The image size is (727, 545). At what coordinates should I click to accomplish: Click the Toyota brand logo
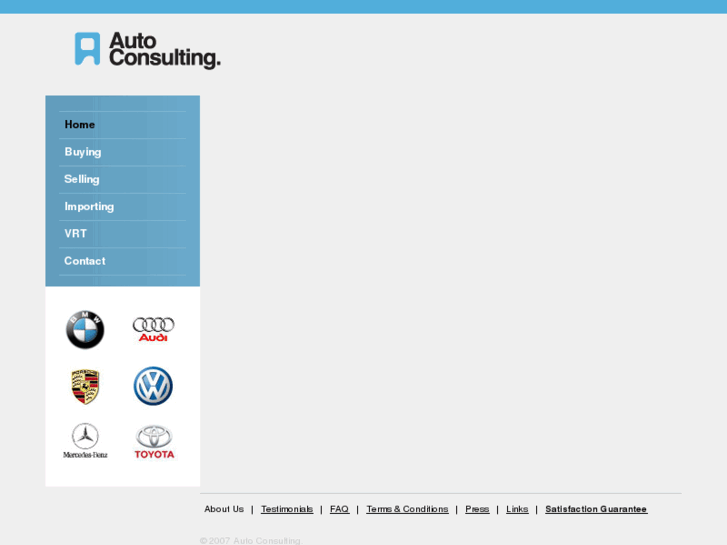(x=154, y=442)
